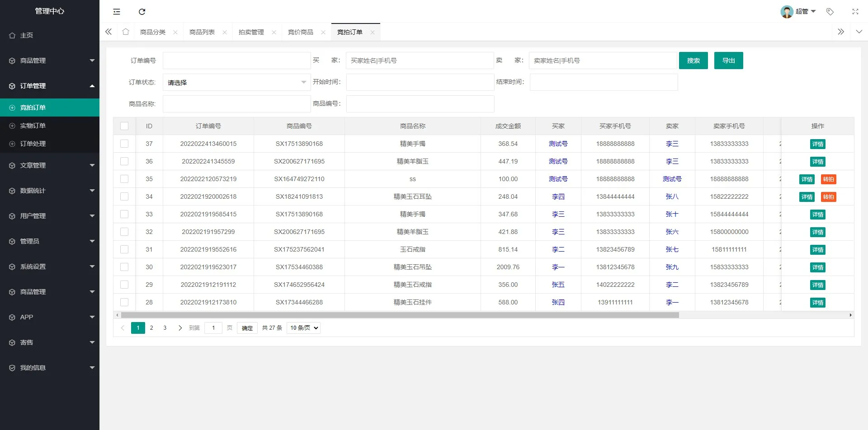
Task: Click the home icon tab
Action: click(126, 32)
